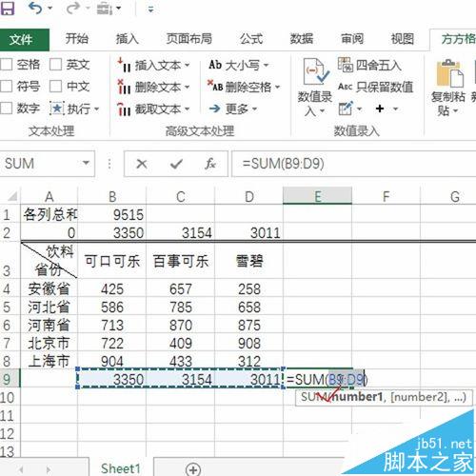Switch to the 公式 ribbon tab

[x=251, y=39]
